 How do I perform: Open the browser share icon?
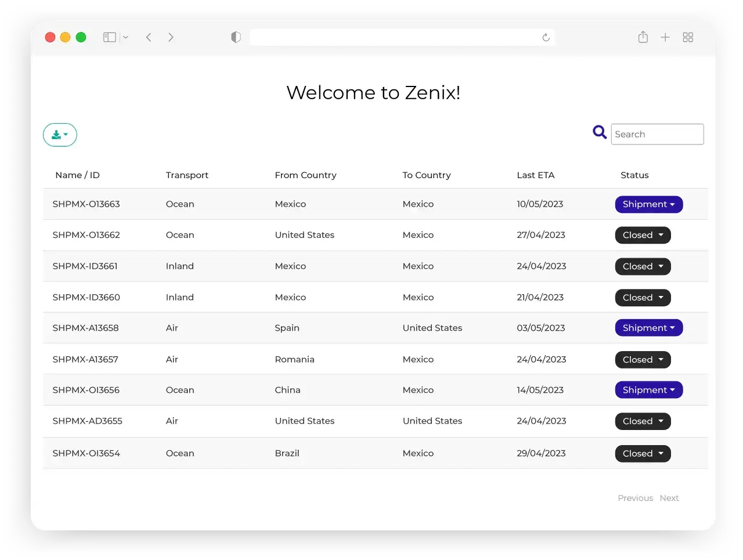click(643, 37)
